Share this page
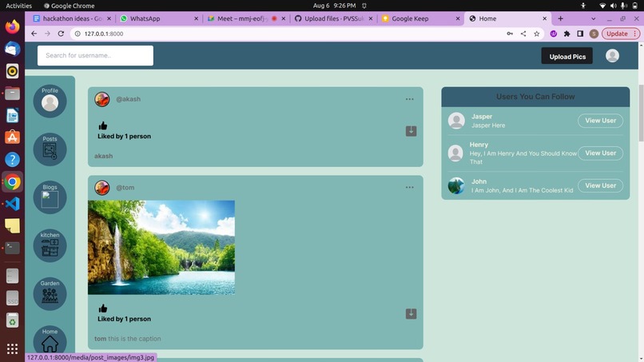Viewport: 644px width, 362px height. pos(523,34)
